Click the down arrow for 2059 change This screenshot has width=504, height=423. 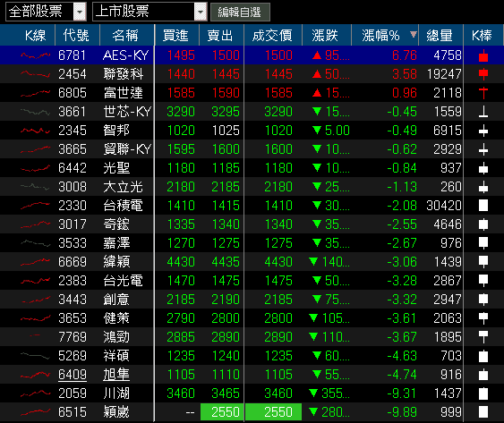point(313,393)
